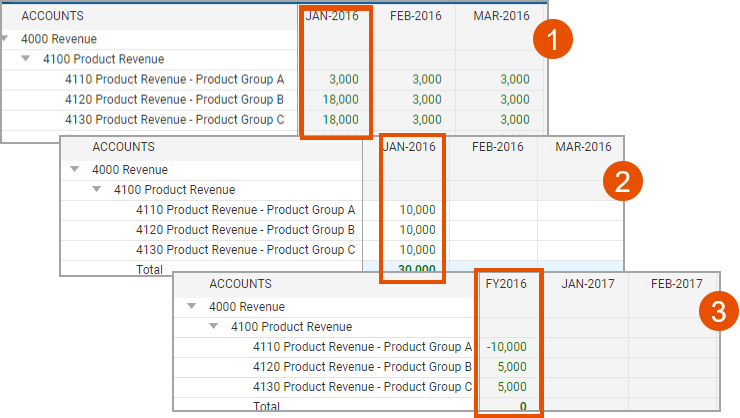Select FEB-2016 column header in first grid

(416, 16)
